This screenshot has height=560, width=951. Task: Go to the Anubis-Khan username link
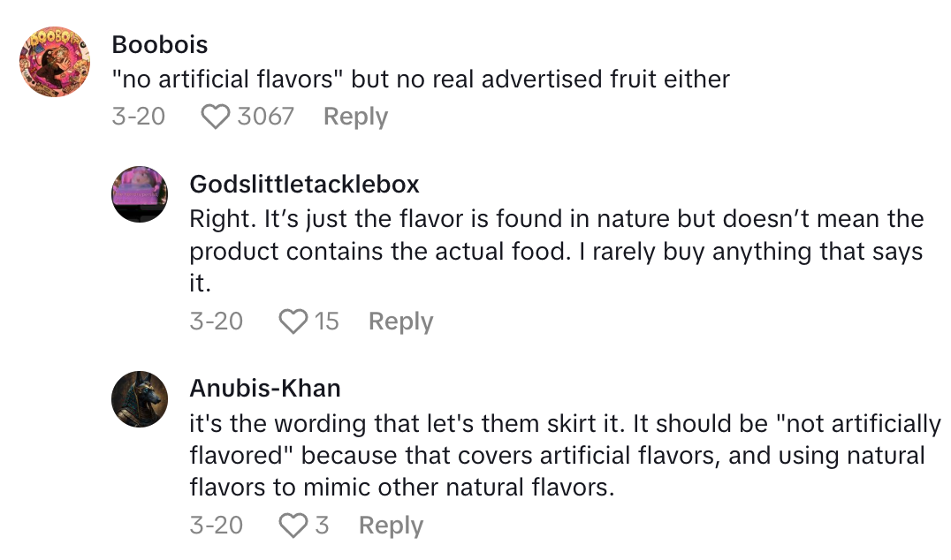pos(264,389)
